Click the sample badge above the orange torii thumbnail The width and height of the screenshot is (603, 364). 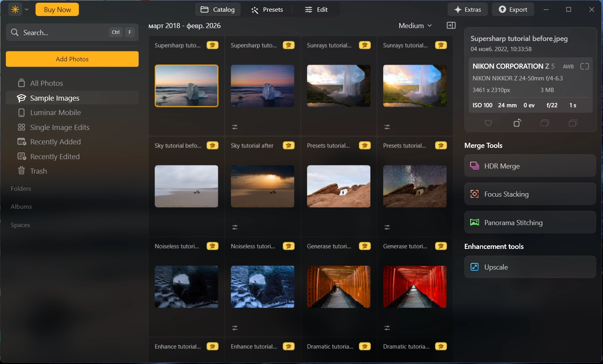365,246
